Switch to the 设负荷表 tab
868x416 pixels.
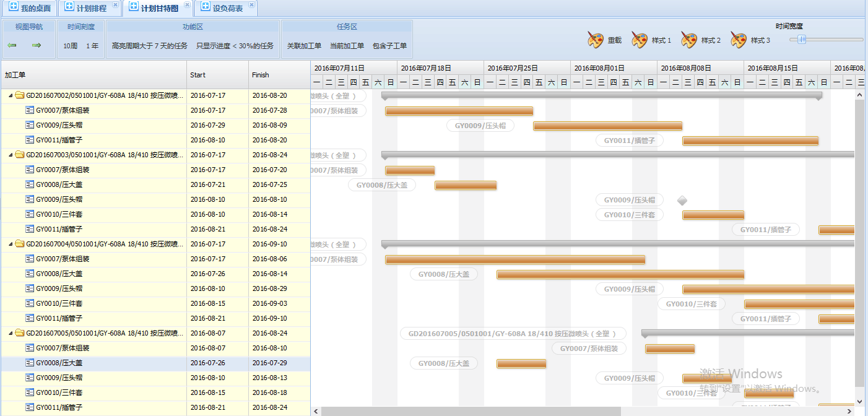[x=227, y=9]
